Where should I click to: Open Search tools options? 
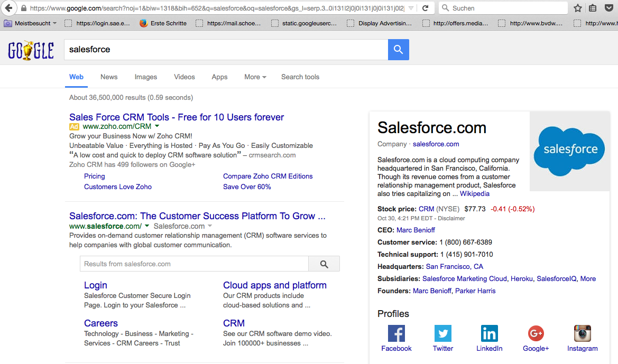[x=300, y=77]
